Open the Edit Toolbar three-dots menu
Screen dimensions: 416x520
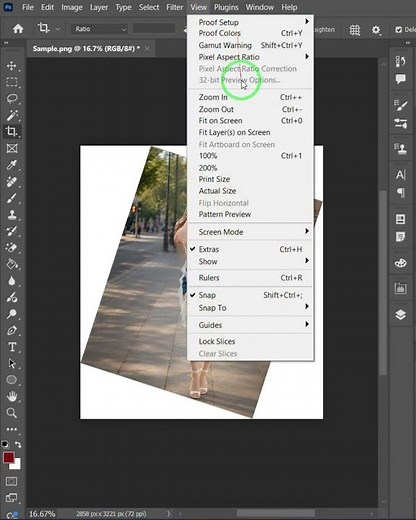pos(12,429)
